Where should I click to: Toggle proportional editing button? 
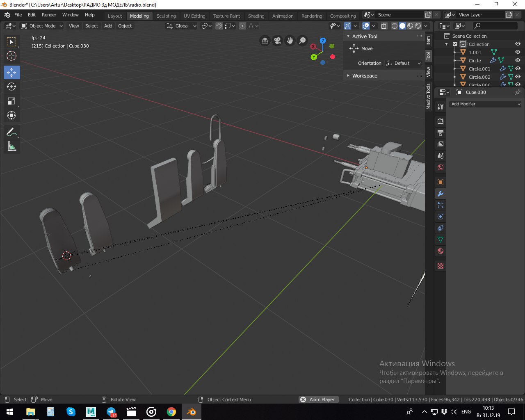pyautogui.click(x=242, y=26)
